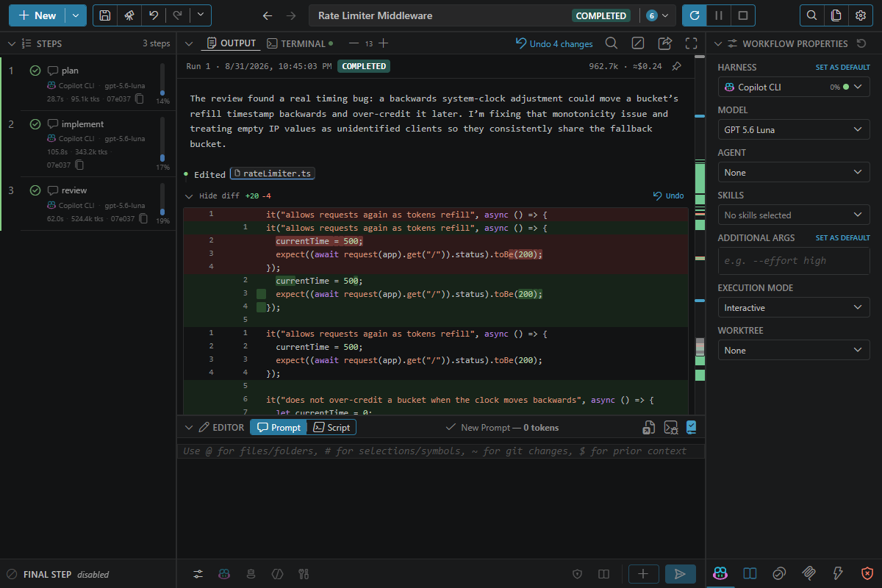Copy review step commit hash
This screenshot has width=882, height=588.
(x=143, y=218)
